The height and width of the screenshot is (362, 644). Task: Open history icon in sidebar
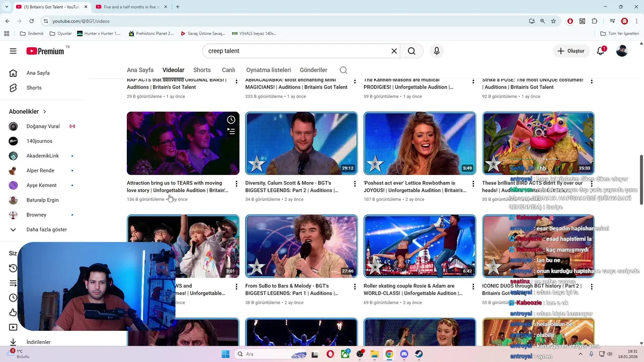pyautogui.click(x=13, y=268)
